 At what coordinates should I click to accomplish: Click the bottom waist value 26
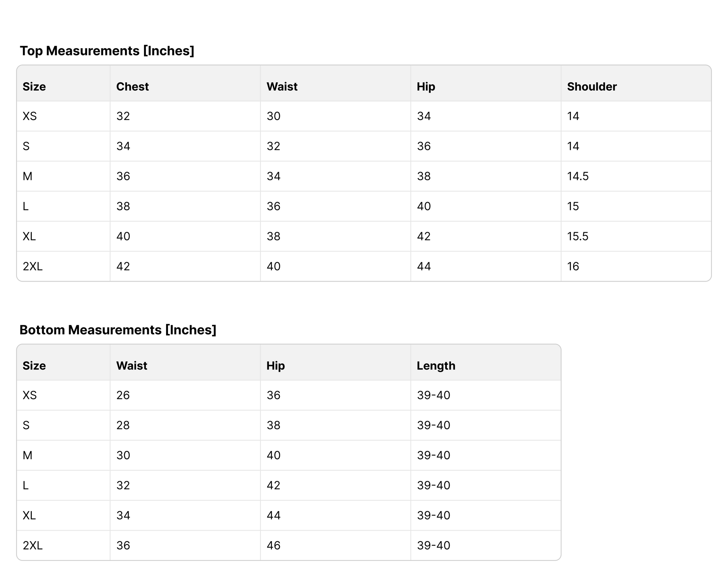tap(123, 395)
